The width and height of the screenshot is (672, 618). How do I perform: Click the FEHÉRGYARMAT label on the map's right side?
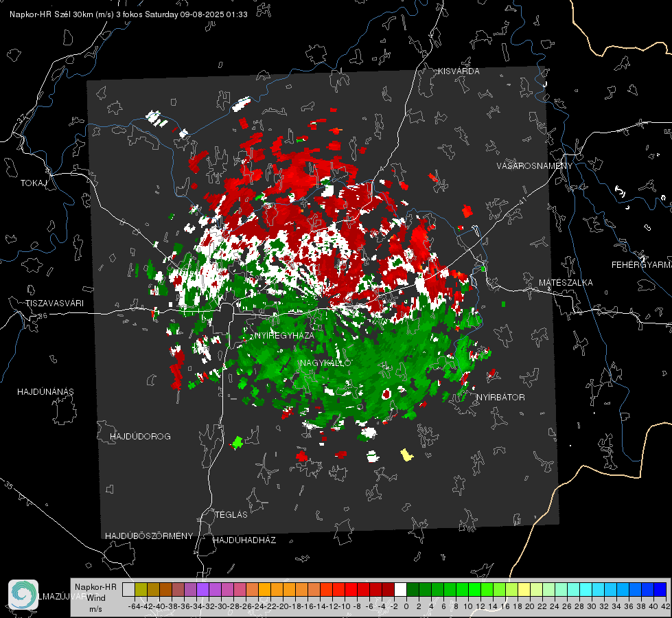pos(641,265)
